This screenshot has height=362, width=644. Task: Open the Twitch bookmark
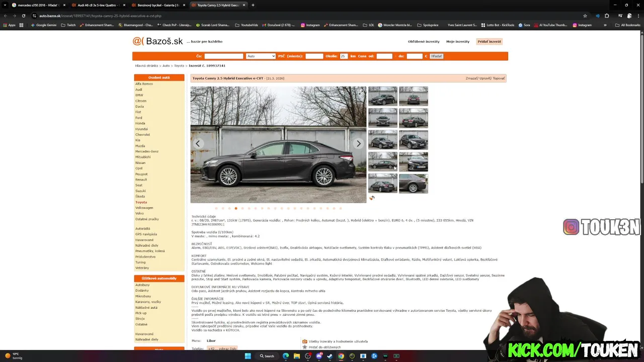tap(68, 25)
